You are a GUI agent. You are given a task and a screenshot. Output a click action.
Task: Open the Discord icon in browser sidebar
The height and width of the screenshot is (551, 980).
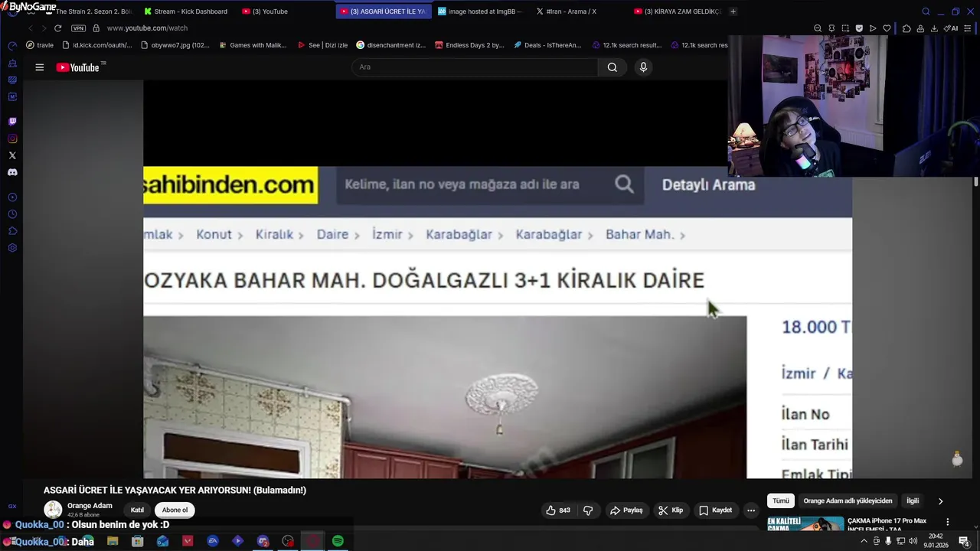pyautogui.click(x=12, y=172)
